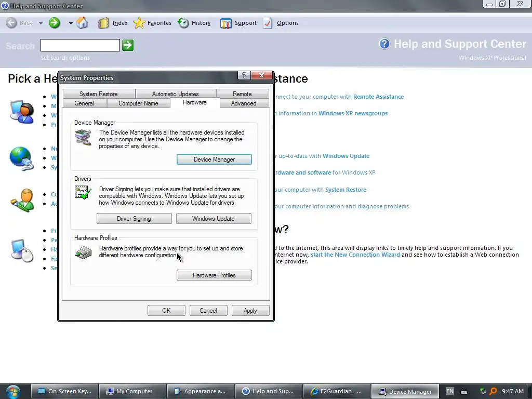Click the magnifier search tray icon
532x399 pixels.
point(493,391)
